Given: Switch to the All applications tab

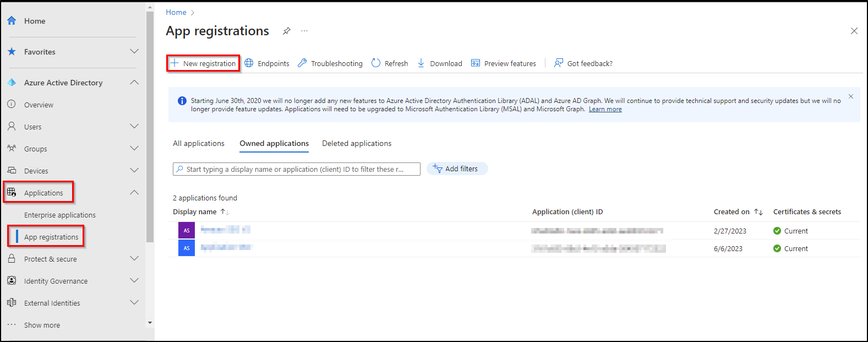Looking at the screenshot, I should point(199,144).
